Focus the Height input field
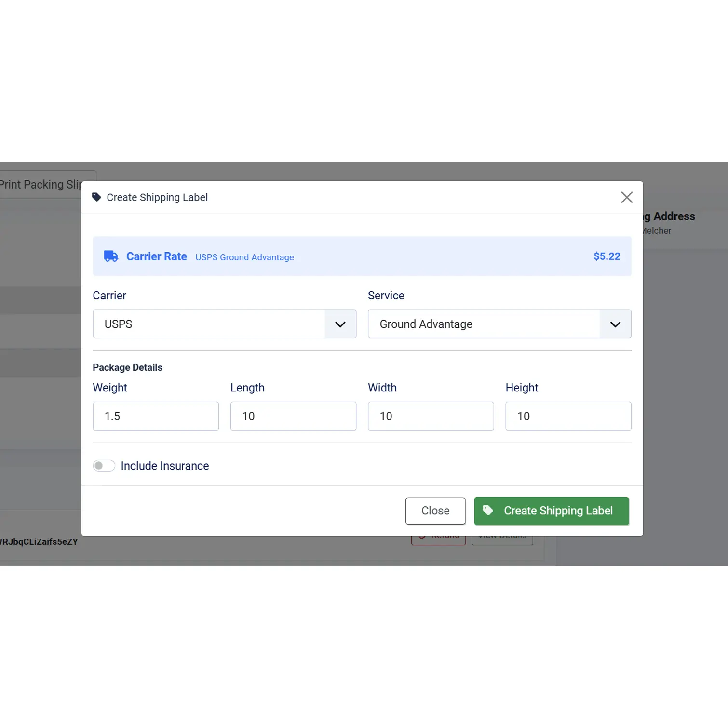The height and width of the screenshot is (728, 728). click(x=568, y=416)
